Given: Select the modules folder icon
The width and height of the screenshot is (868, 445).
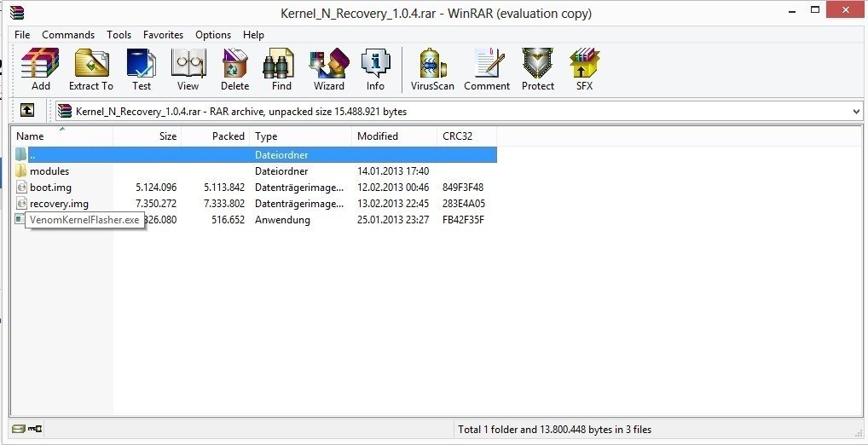Looking at the screenshot, I should coord(21,171).
